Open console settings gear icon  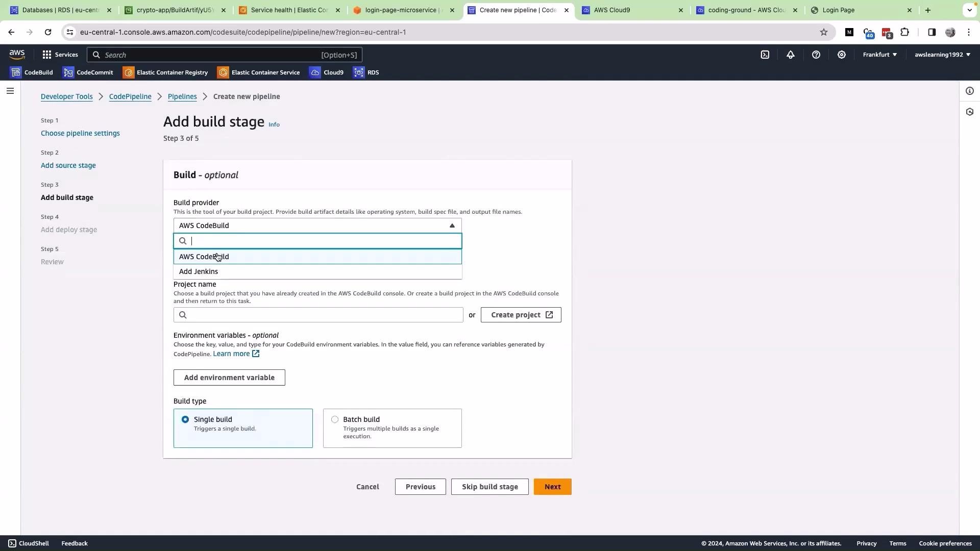pos(842,55)
